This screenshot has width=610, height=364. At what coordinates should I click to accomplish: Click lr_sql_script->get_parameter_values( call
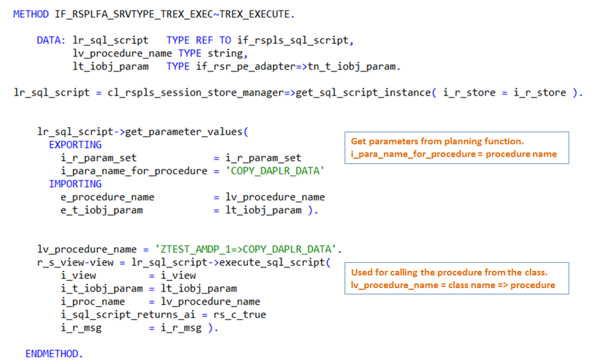[143, 132]
